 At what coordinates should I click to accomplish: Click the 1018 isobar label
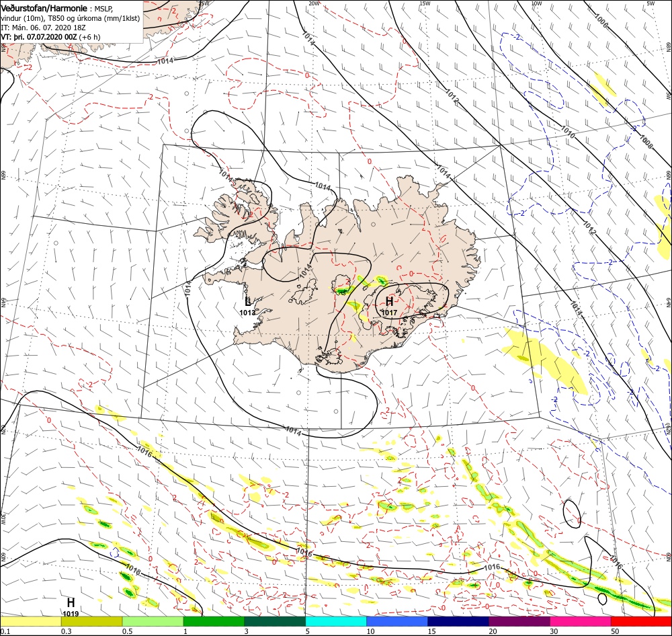[x=133, y=569]
